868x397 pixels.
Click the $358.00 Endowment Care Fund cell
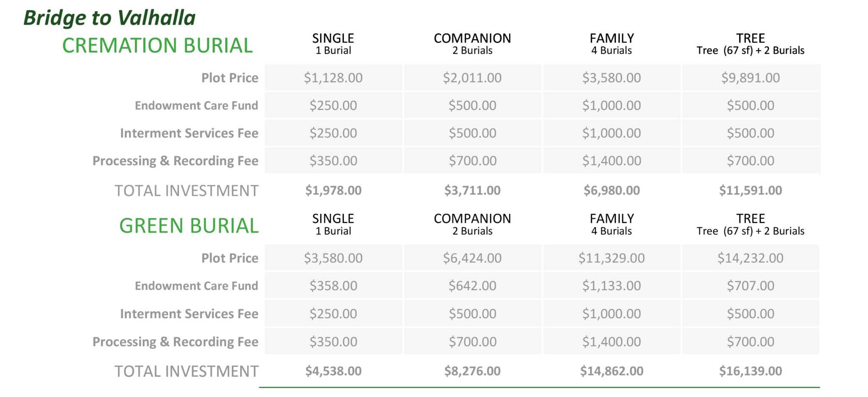pos(333,286)
